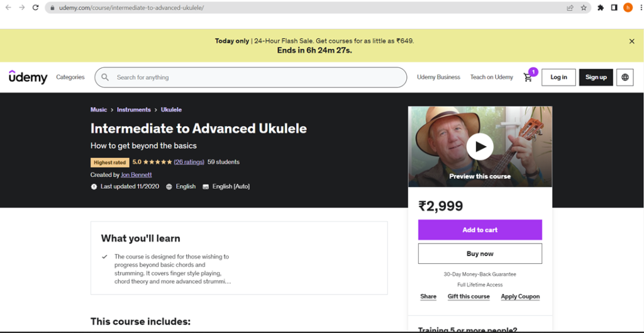
Task: Click the share page icon in address bar
Action: point(570,8)
